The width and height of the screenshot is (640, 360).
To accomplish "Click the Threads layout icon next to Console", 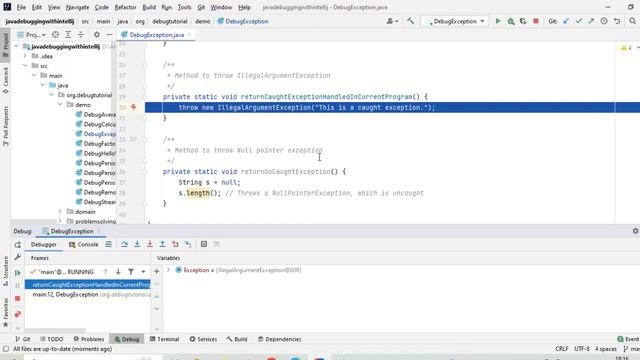I will point(108,244).
